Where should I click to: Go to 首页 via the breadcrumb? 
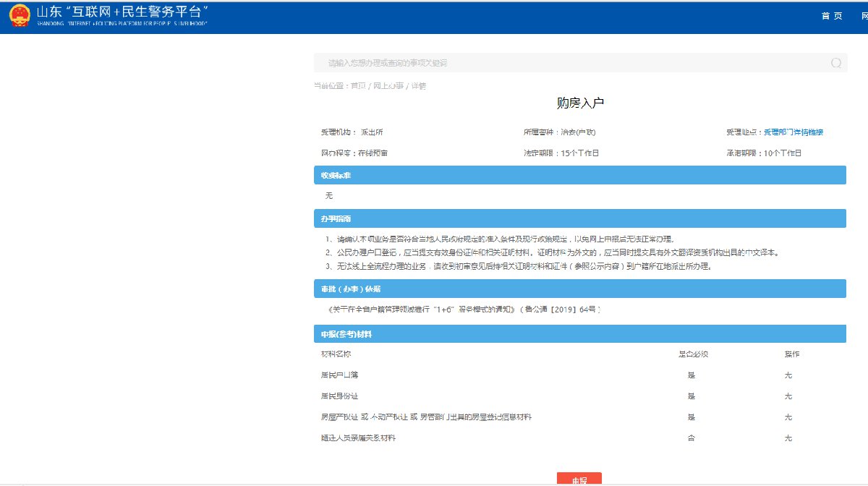click(x=358, y=86)
